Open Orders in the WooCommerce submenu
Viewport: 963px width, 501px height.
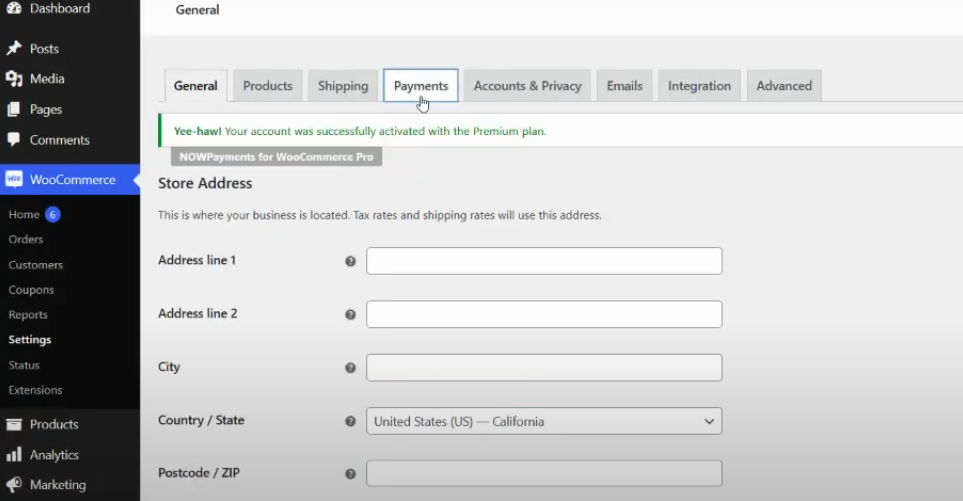point(26,239)
